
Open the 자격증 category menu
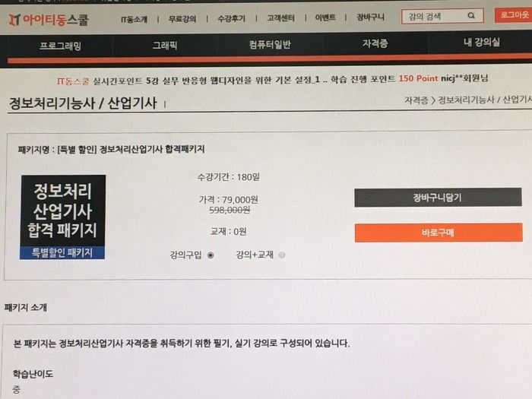pos(375,43)
